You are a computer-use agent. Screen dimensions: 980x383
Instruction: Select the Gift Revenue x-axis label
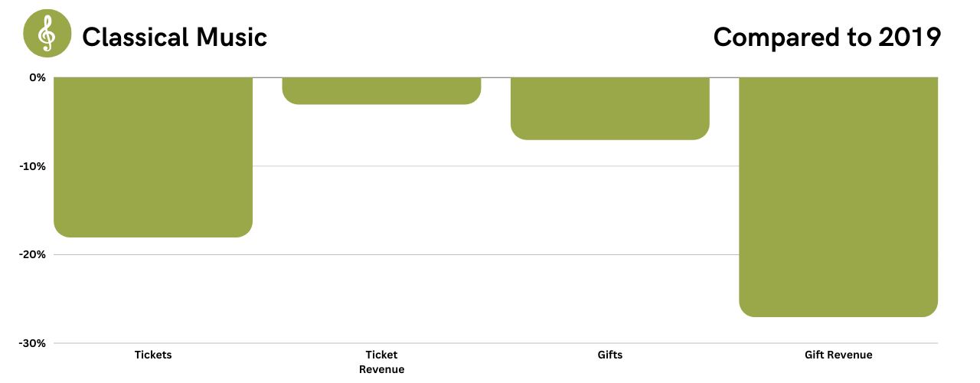coord(838,355)
